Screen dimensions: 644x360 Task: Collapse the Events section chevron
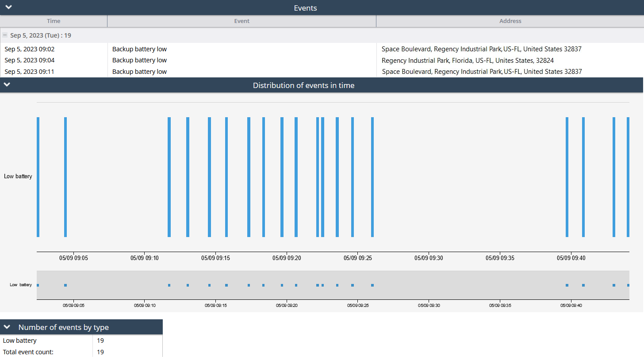tap(8, 7)
